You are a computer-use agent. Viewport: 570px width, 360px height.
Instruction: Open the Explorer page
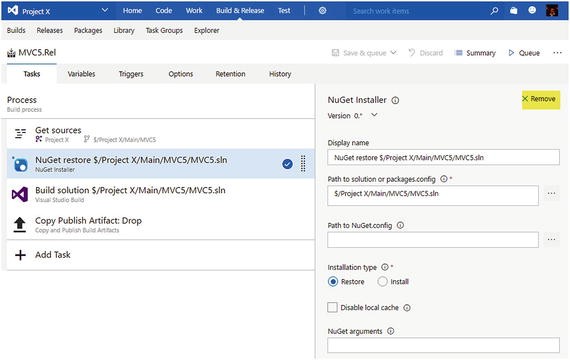(x=206, y=31)
